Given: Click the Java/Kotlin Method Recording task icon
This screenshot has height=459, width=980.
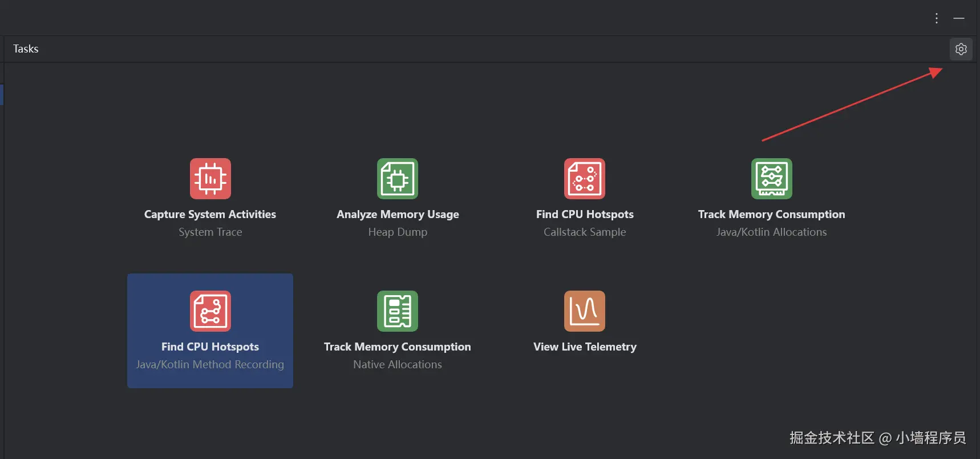Looking at the screenshot, I should coord(210,311).
